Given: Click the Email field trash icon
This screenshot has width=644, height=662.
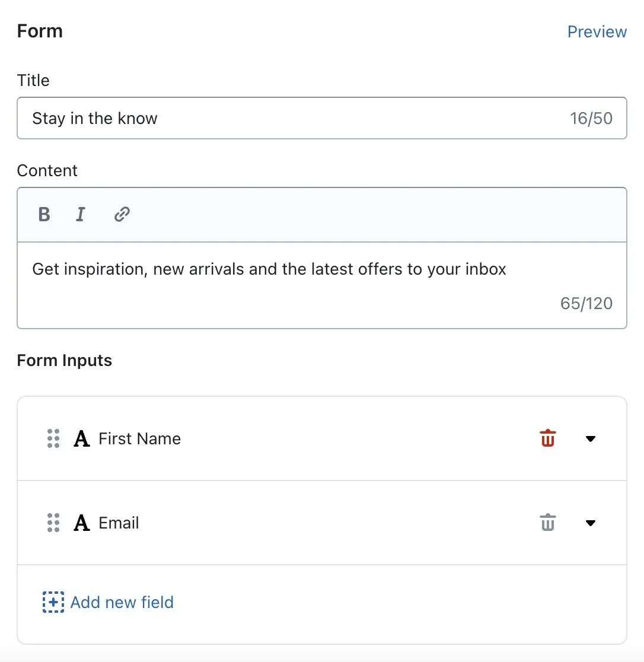Looking at the screenshot, I should [x=547, y=523].
